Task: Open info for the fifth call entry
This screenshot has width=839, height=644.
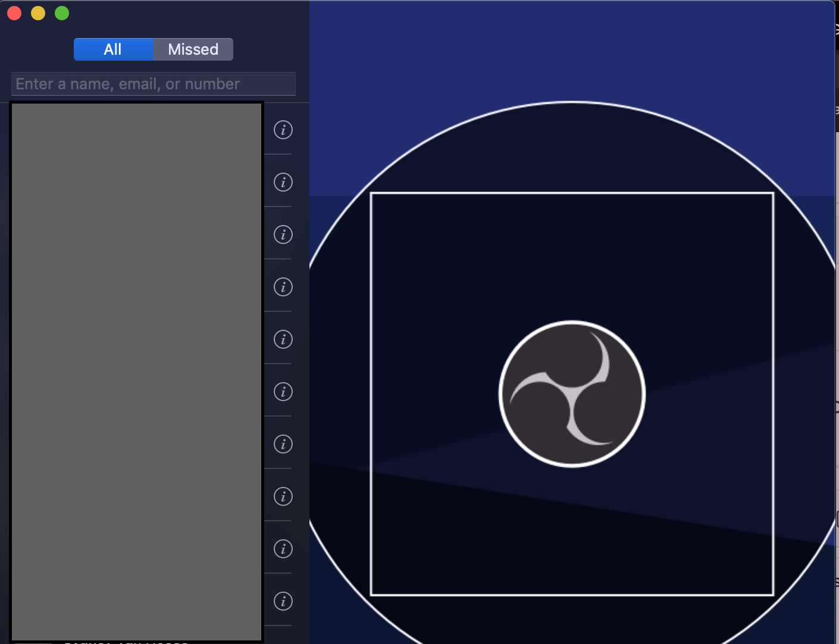Action: tap(283, 339)
